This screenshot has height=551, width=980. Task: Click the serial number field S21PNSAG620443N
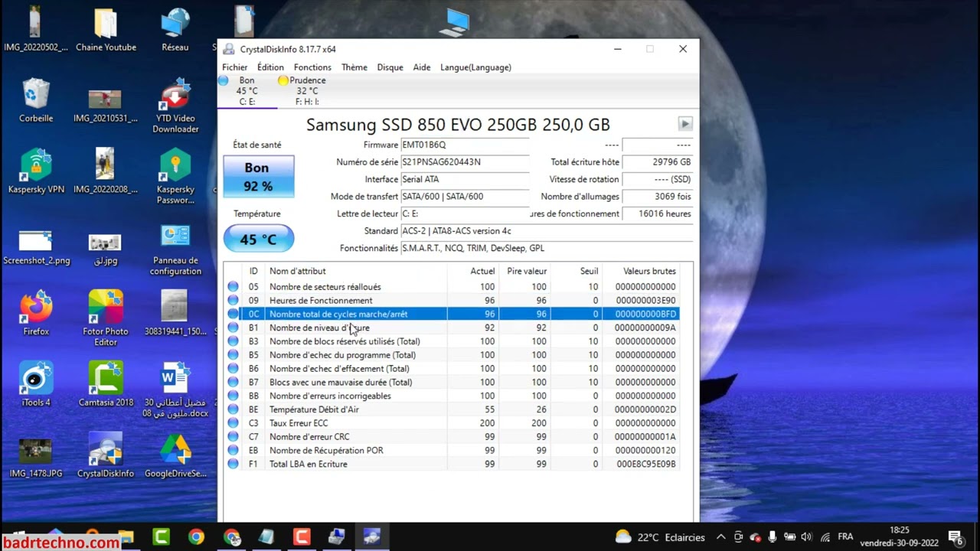point(465,162)
